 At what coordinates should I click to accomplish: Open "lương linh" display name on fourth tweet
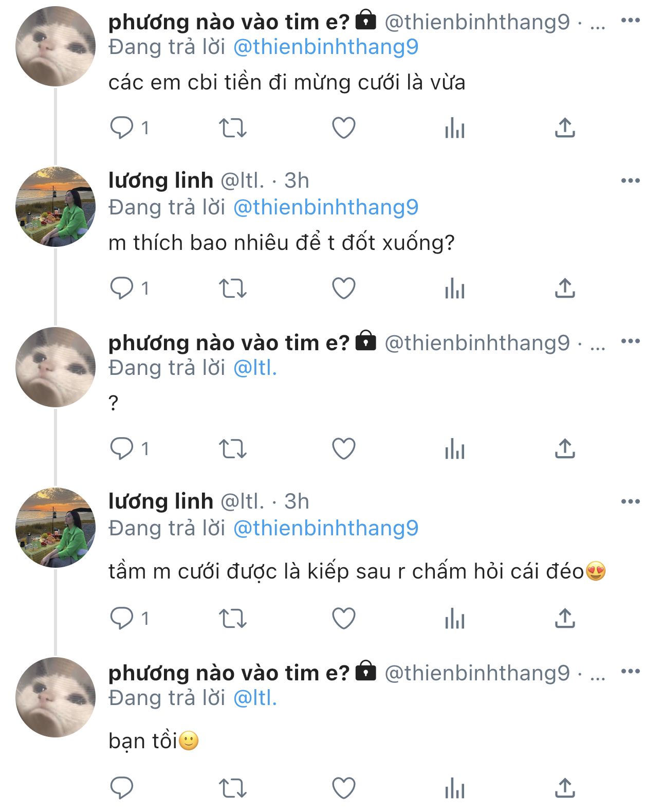[x=161, y=501]
